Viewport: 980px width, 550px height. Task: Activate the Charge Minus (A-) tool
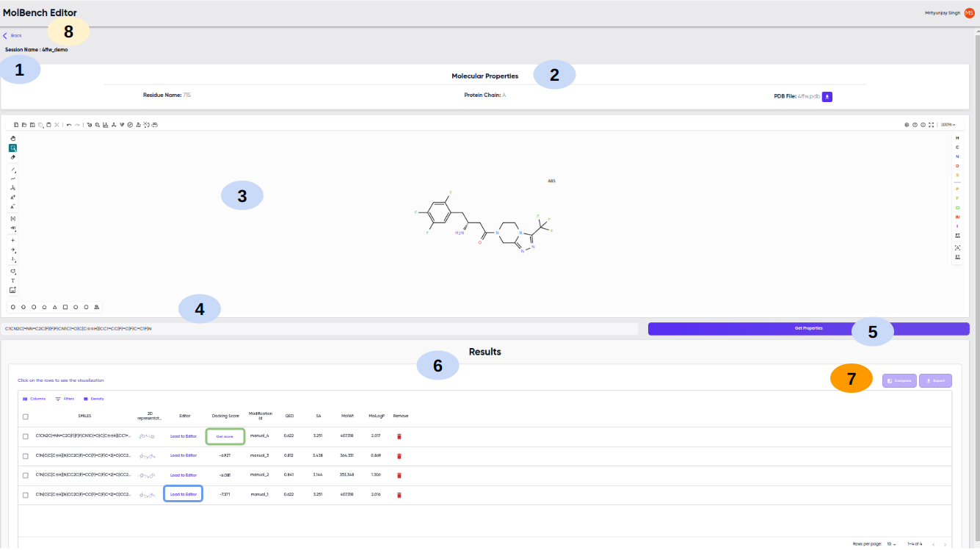pos(12,206)
